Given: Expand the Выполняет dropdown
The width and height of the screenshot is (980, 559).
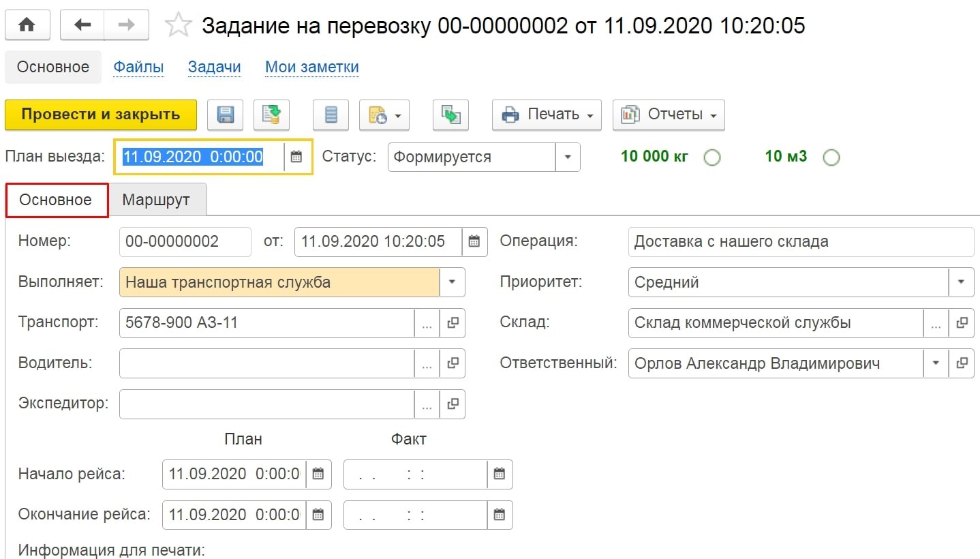Looking at the screenshot, I should (452, 282).
